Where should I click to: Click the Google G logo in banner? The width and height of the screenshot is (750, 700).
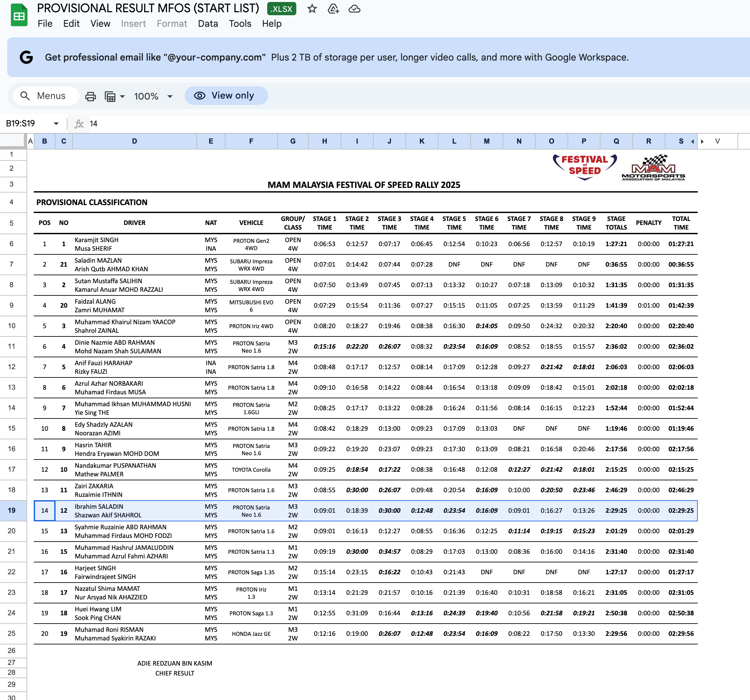(26, 57)
